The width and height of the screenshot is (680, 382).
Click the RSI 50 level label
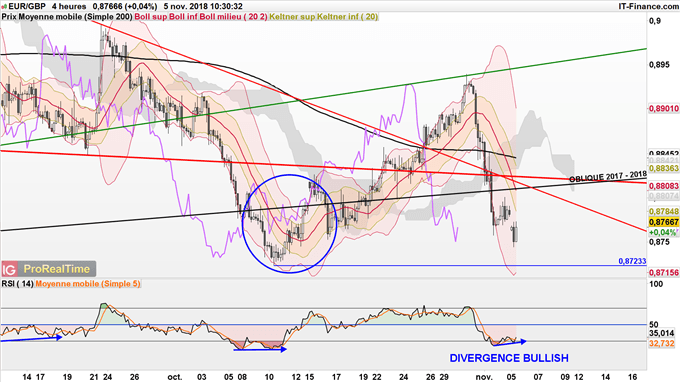pyautogui.click(x=654, y=324)
